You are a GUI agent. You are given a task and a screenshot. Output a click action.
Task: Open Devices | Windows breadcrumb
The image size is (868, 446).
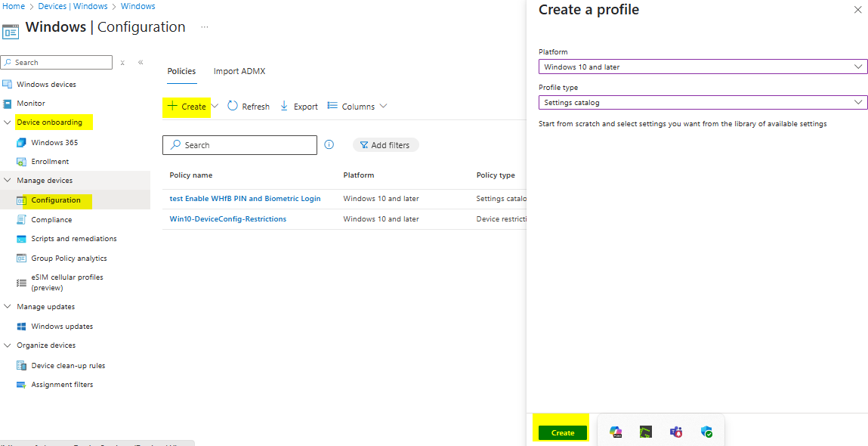pyautogui.click(x=73, y=6)
